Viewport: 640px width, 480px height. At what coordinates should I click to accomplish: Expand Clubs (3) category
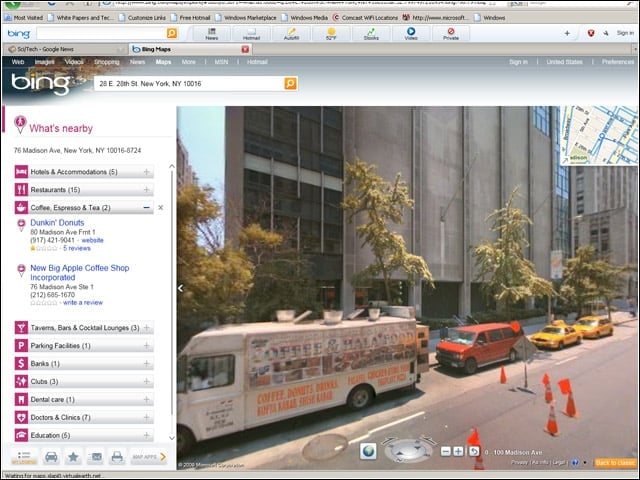146,382
